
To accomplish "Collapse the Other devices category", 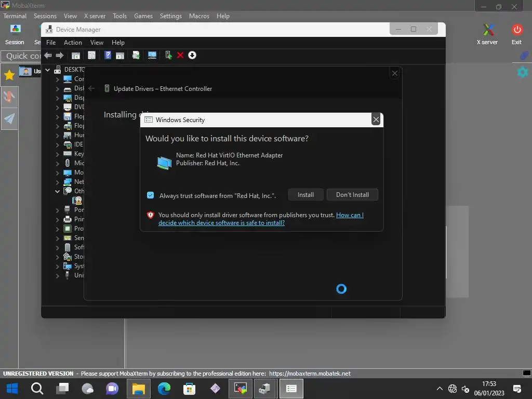I will (x=57, y=191).
